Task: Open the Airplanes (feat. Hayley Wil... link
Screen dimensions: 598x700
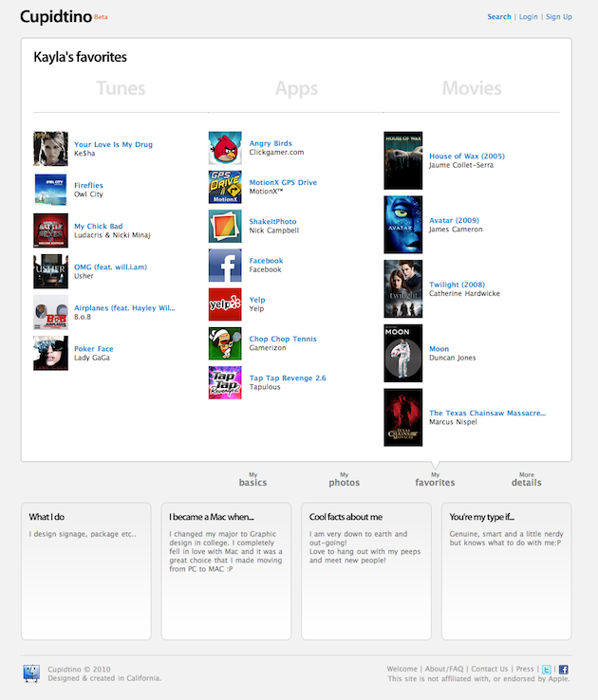Action: coord(124,308)
